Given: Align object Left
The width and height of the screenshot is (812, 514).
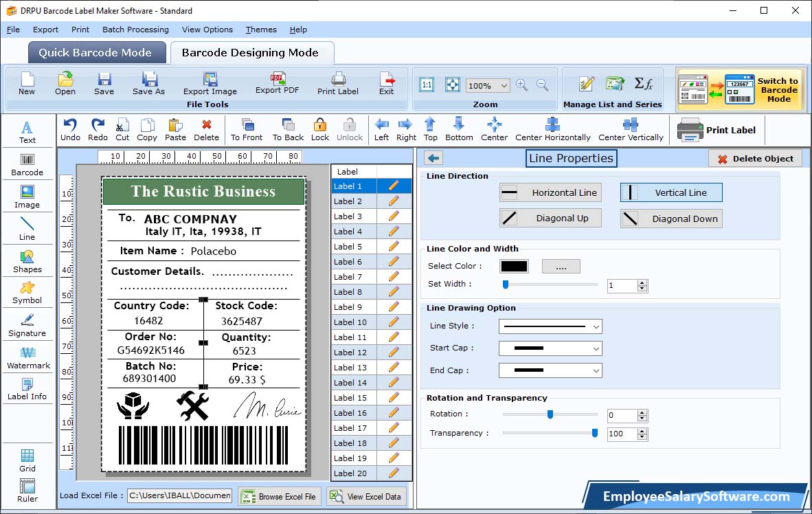Looking at the screenshot, I should [382, 130].
